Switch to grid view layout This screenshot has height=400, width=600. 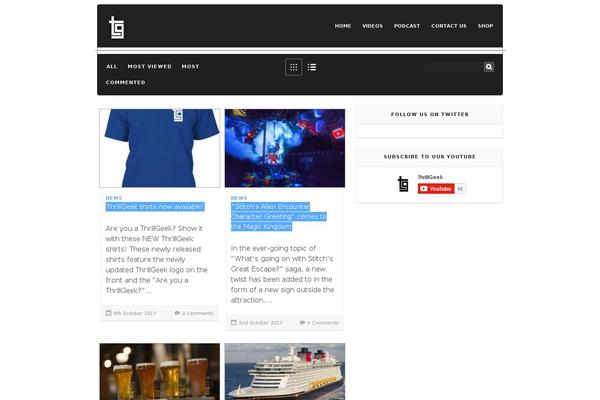(293, 67)
